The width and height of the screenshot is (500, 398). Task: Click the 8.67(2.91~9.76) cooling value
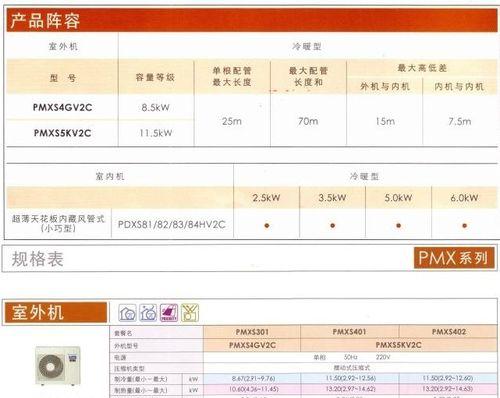pos(253,379)
